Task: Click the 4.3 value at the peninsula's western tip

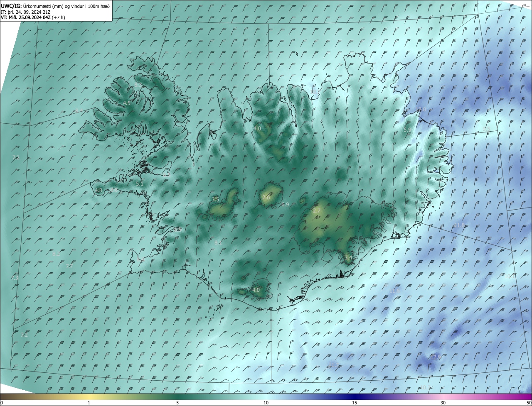Action: (x=99, y=190)
